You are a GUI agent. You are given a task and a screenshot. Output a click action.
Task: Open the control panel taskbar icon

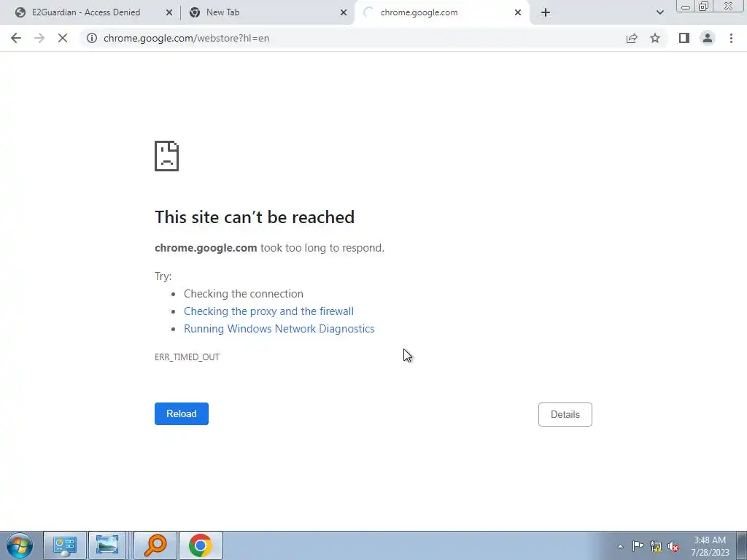point(65,545)
